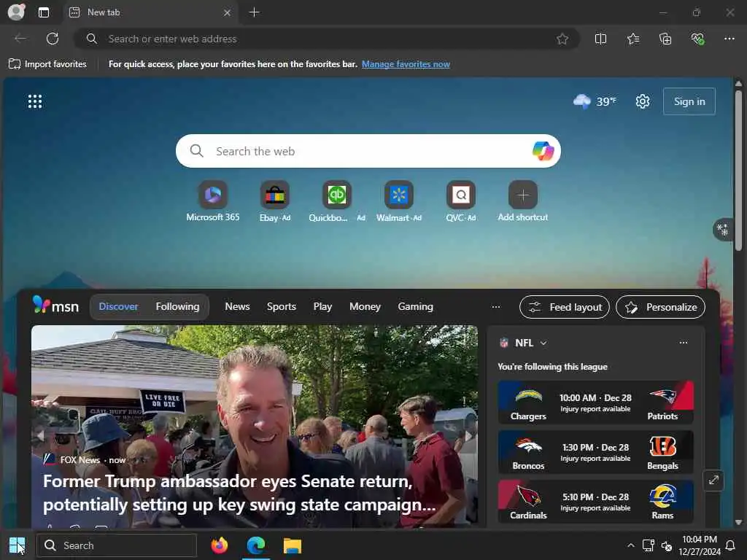This screenshot has width=747, height=560.
Task: Open the News tab
Action: click(x=237, y=307)
